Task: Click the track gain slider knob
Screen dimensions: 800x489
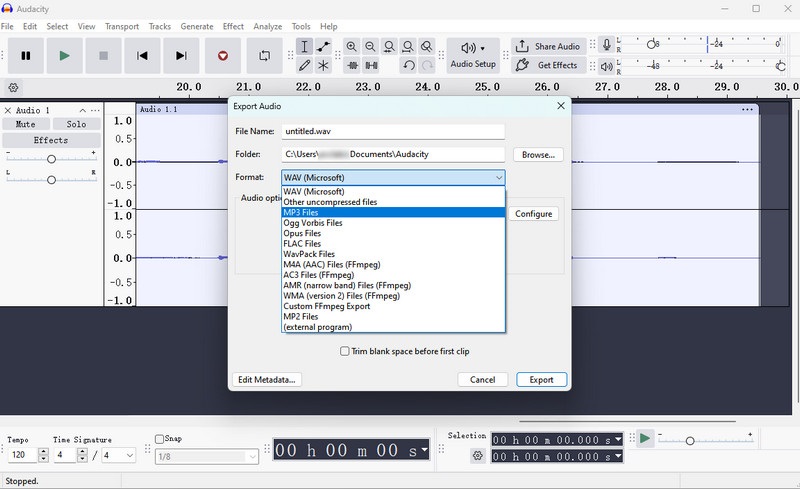Action: [51, 159]
